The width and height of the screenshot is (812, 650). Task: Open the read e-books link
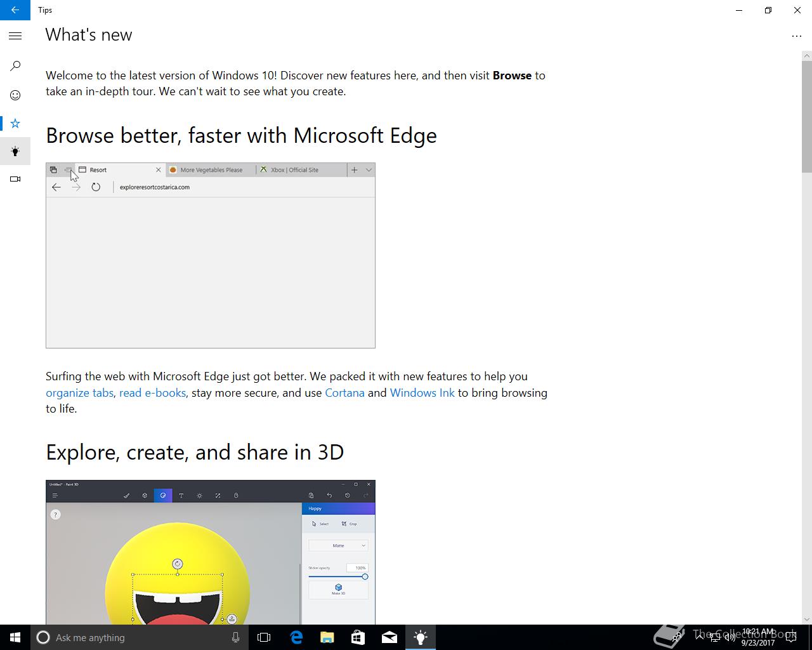152,393
